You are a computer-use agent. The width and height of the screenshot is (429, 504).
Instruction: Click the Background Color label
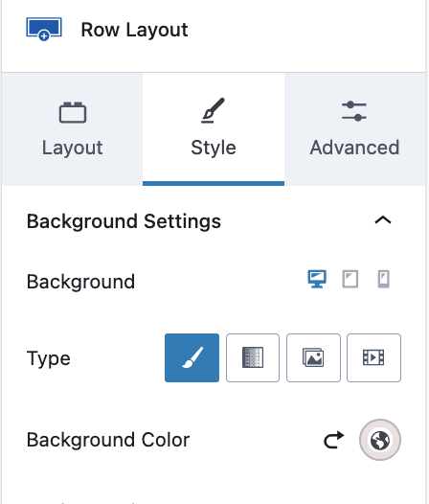pyautogui.click(x=108, y=440)
